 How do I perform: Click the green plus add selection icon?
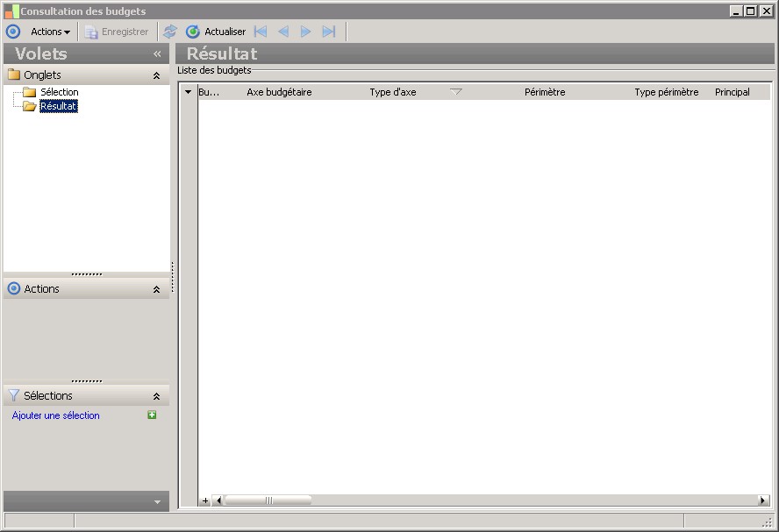tap(152, 415)
